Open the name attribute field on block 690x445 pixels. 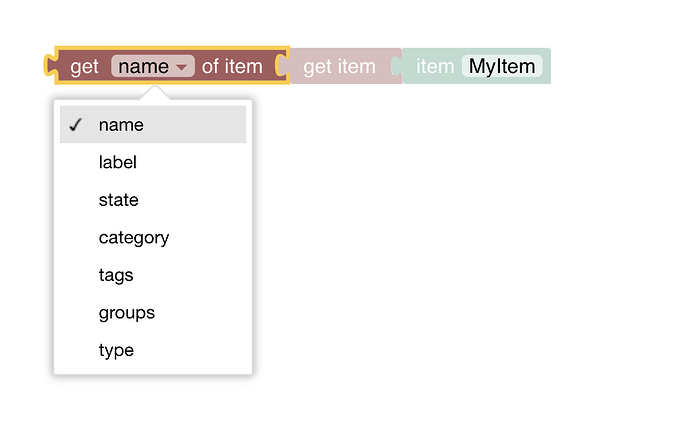tap(144, 67)
